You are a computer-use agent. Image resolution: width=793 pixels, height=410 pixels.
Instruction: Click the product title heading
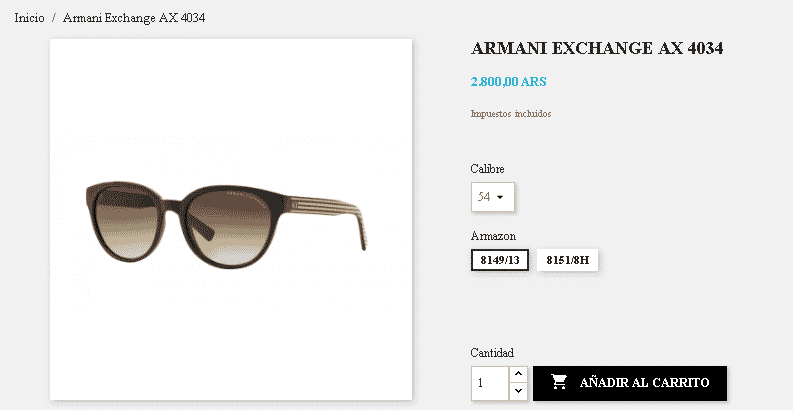tap(596, 48)
